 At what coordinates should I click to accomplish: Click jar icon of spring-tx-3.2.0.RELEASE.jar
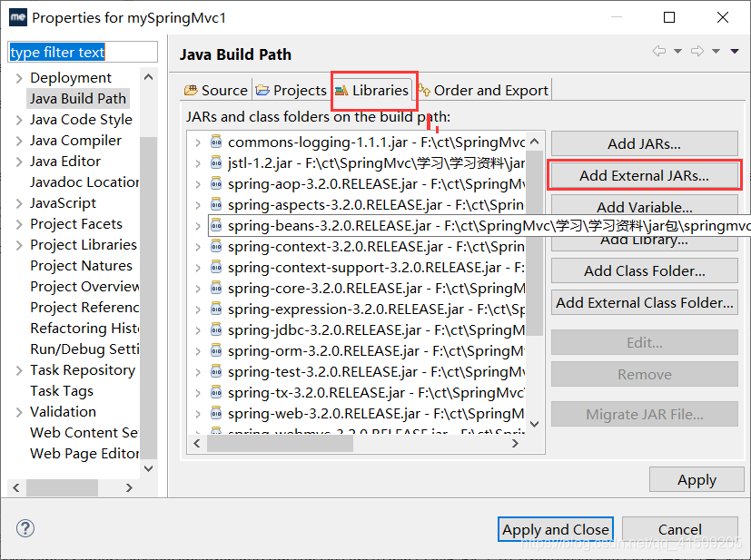coord(216,392)
